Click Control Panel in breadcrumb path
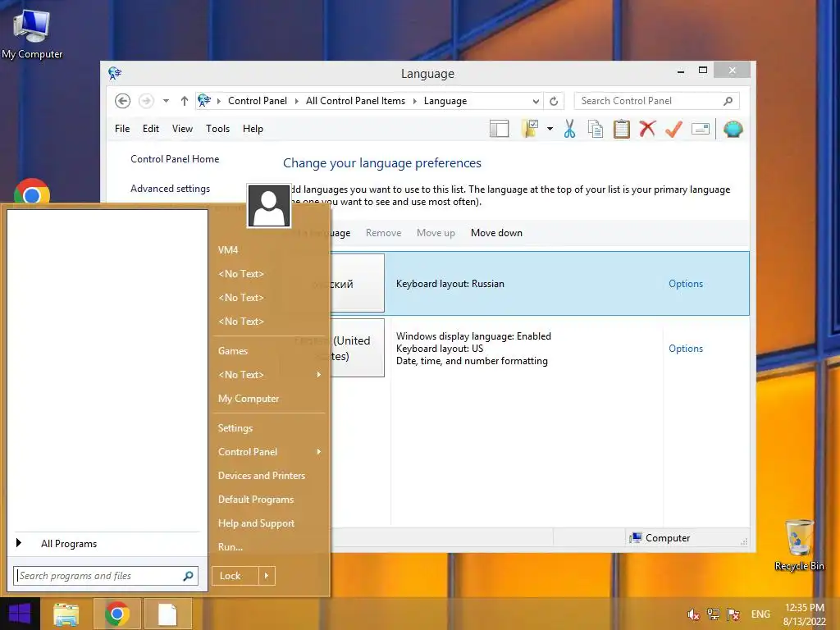Screen dimensions: 840x630 pos(257,101)
